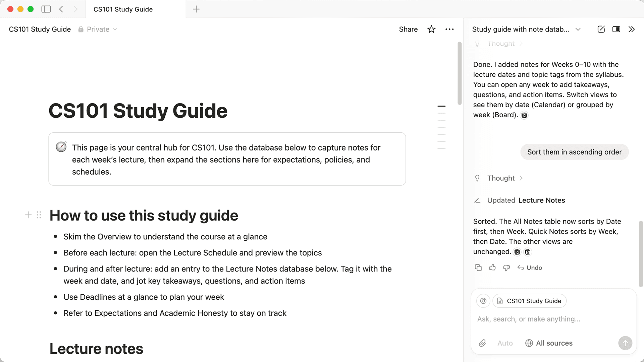Collapse AI panel with double chevron

pyautogui.click(x=632, y=29)
